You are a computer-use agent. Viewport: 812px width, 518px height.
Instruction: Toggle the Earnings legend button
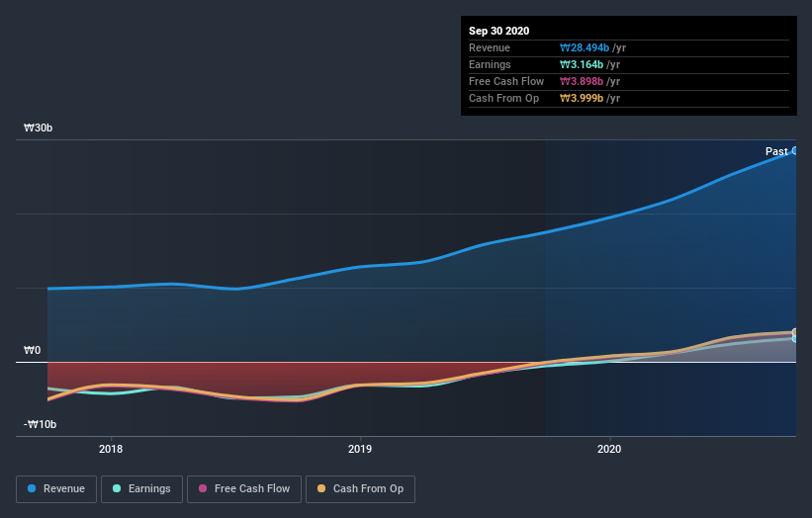click(141, 489)
